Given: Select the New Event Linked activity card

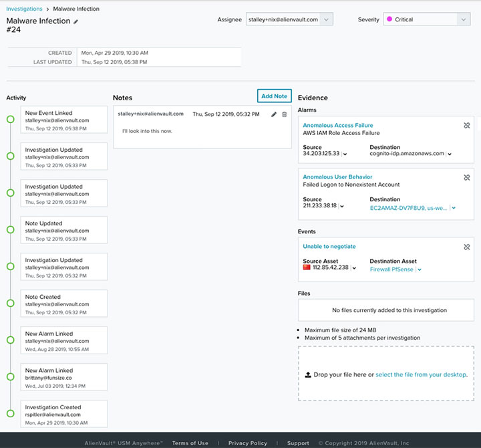Looking at the screenshot, I should (64, 120).
